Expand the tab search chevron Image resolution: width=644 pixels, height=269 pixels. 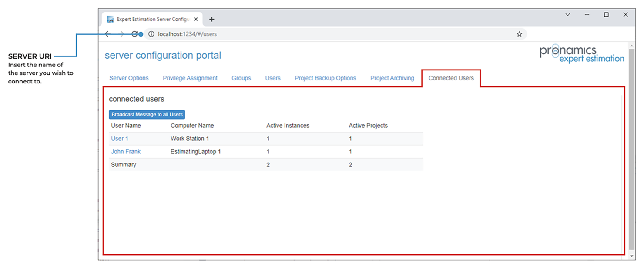click(x=567, y=15)
